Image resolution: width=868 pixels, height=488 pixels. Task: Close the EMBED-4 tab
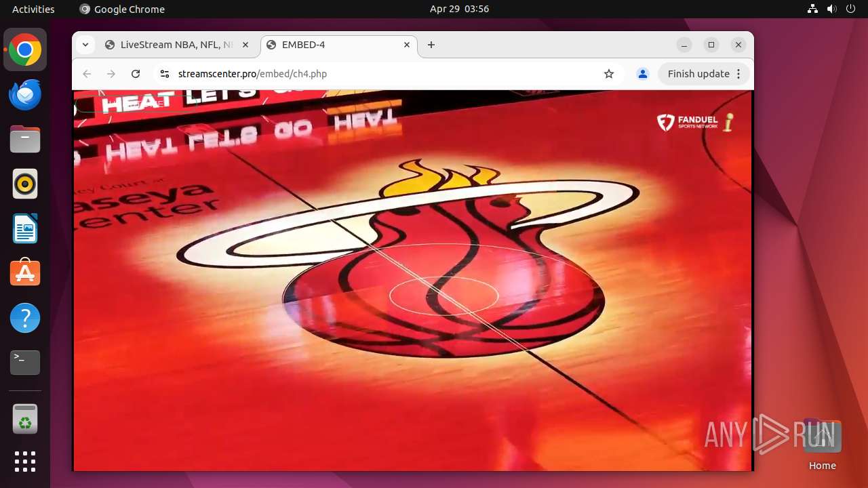pos(407,45)
